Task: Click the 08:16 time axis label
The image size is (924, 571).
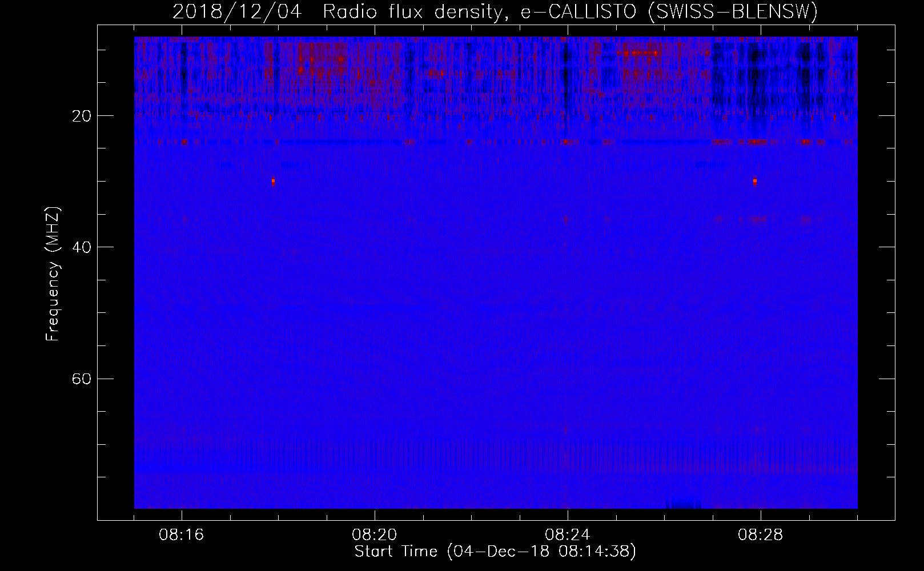Action: (182, 535)
